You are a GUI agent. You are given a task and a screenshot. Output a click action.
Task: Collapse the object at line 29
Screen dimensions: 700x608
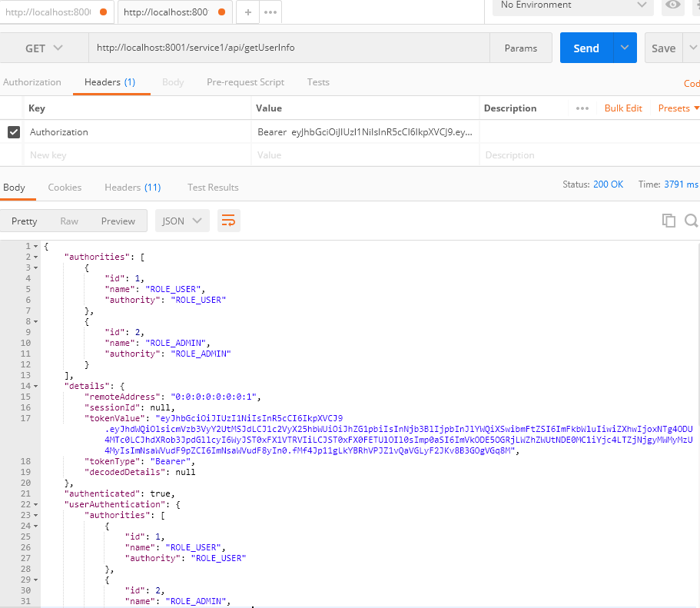(x=35, y=580)
